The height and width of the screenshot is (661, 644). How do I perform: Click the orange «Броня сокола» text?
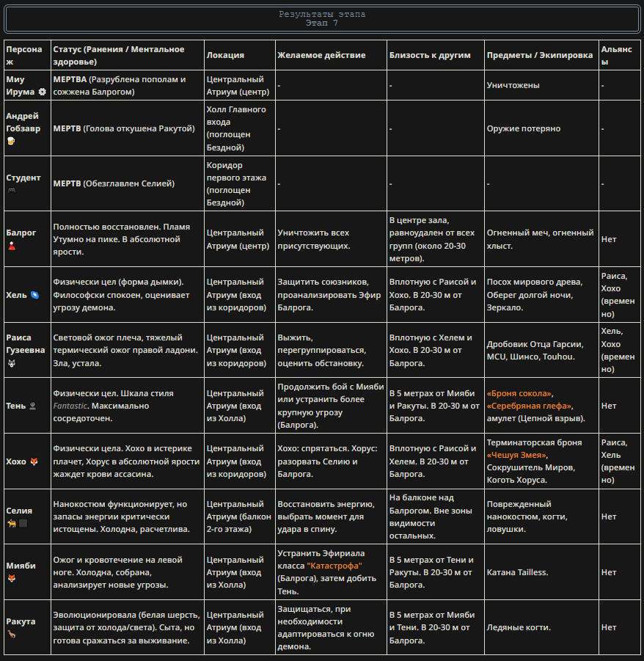point(519,393)
